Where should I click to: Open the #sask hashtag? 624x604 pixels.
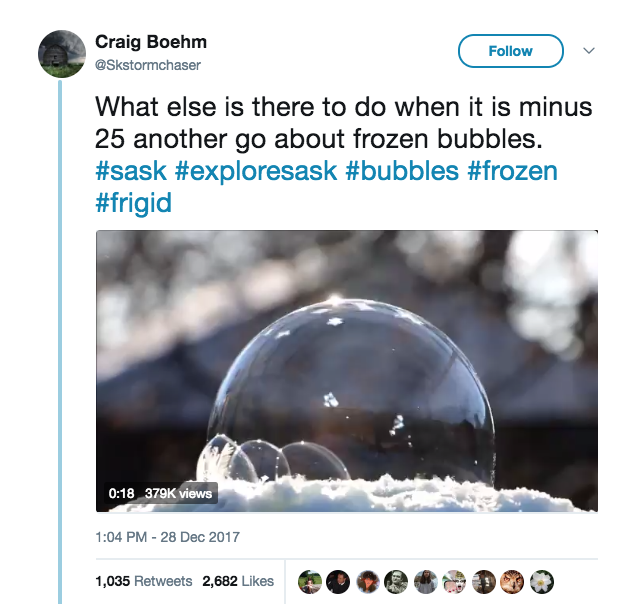[131, 170]
